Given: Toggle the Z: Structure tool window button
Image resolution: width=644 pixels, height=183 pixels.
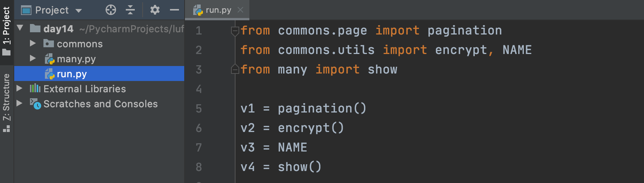Looking at the screenshot, I should (x=6, y=103).
